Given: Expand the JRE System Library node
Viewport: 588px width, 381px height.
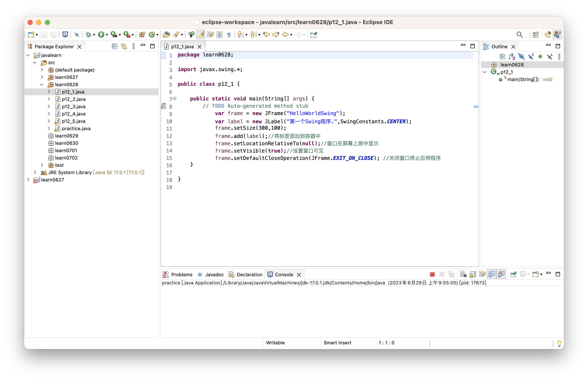Looking at the screenshot, I should click(35, 172).
